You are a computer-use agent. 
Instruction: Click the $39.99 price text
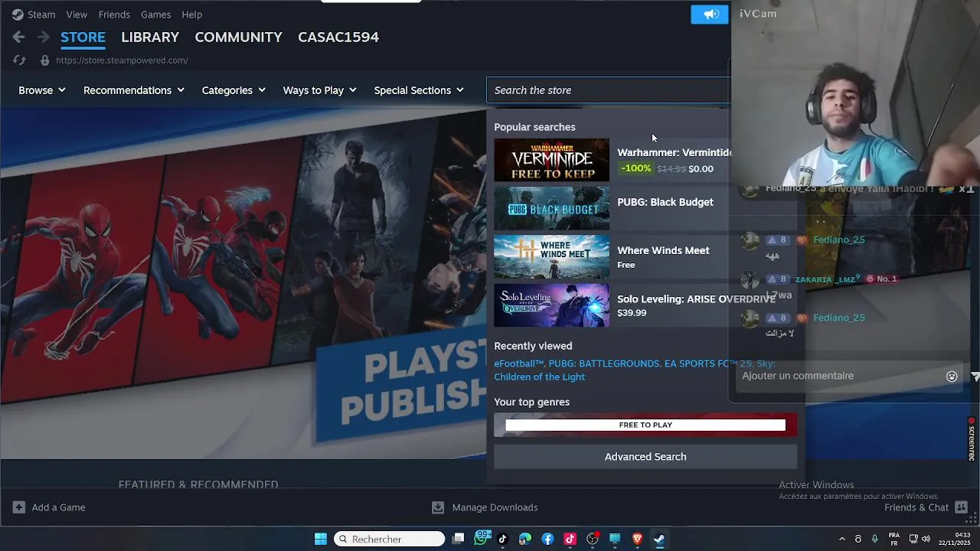(632, 313)
